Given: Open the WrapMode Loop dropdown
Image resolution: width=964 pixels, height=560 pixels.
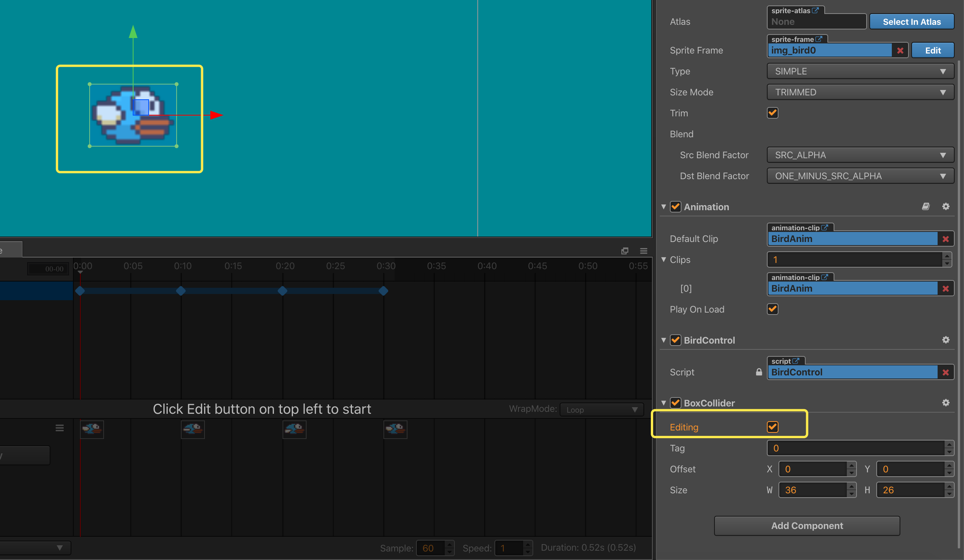Looking at the screenshot, I should click(602, 410).
